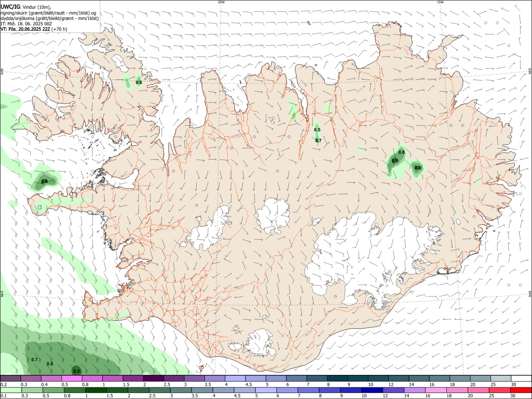The width and height of the screenshot is (532, 399).
Task: Click the '(+70 h)' forecast offset text
Action: click(x=59, y=29)
